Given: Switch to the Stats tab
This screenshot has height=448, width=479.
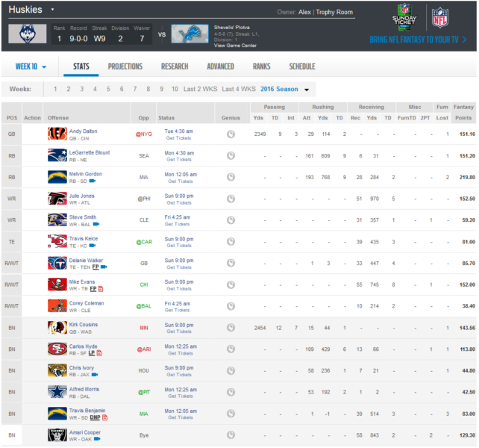Looking at the screenshot, I should pos(81,66).
